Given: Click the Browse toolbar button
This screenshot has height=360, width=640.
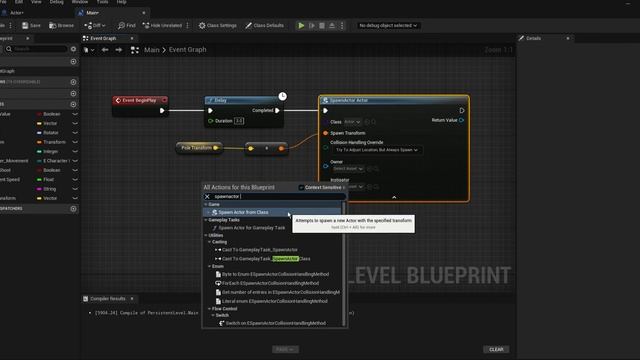Looking at the screenshot, I should tap(62, 25).
